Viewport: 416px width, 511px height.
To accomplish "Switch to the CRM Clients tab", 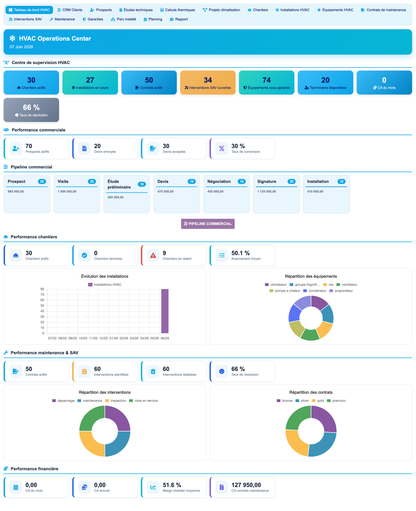I will (70, 10).
